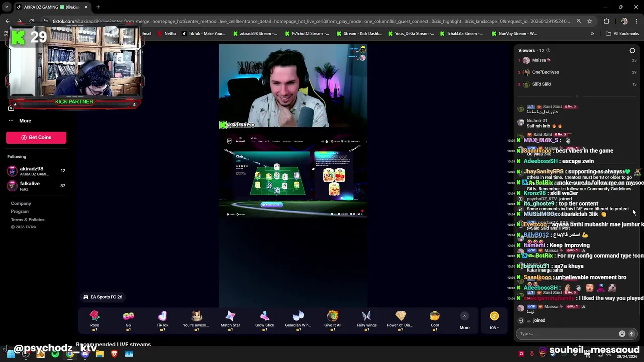Viewport: 644px width, 362px height.
Task: Open chat settings hexagon icon
Action: [632, 50]
